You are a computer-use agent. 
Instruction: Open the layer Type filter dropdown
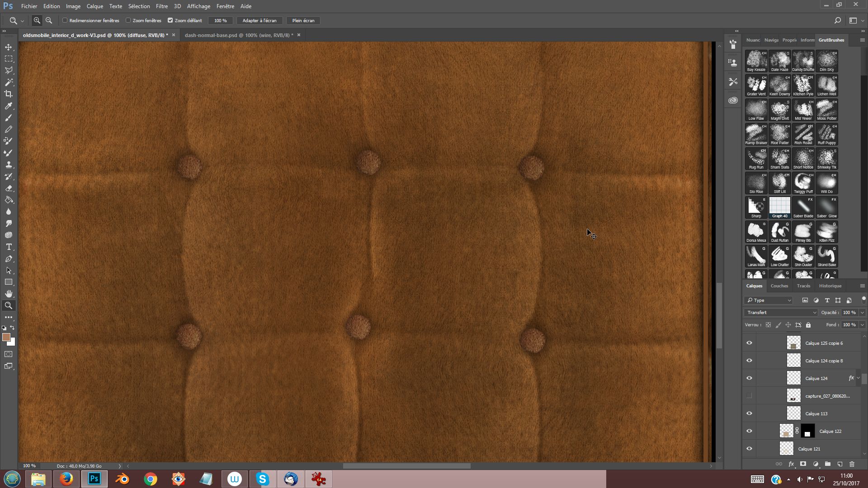tap(769, 300)
